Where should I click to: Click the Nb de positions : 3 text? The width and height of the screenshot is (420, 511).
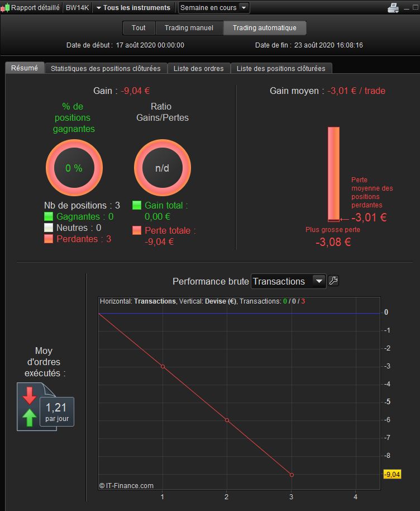tap(82, 205)
